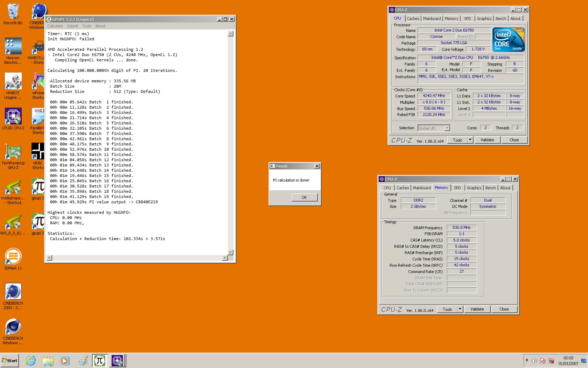Open gpupi 3 icon beside nvidiaInspector
Image resolution: width=588 pixels, height=368 pixels.
38,189
